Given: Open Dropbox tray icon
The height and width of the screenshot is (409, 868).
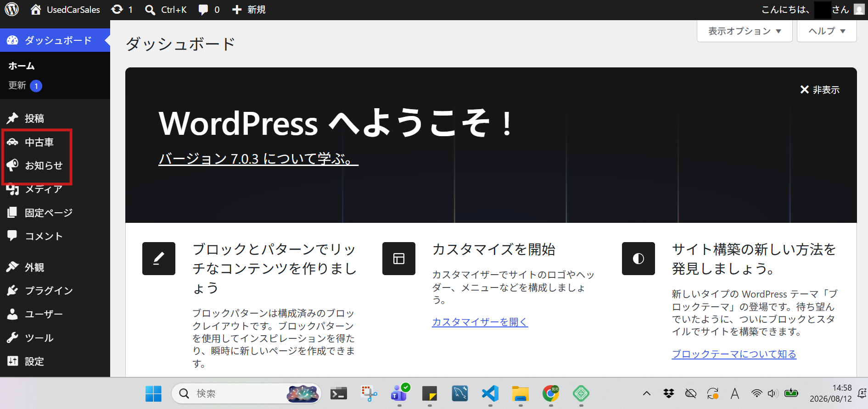Looking at the screenshot, I should [669, 393].
